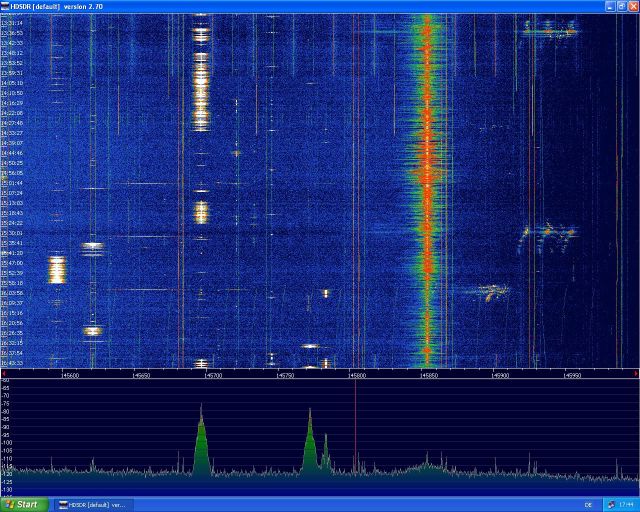The image size is (640, 512).
Task: Click the red right arrow on frequency scale
Action: click(x=636, y=374)
